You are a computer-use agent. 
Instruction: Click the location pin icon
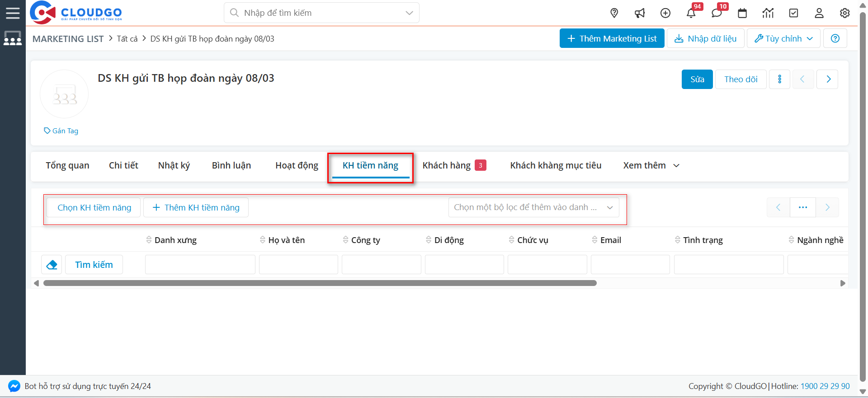[614, 13]
